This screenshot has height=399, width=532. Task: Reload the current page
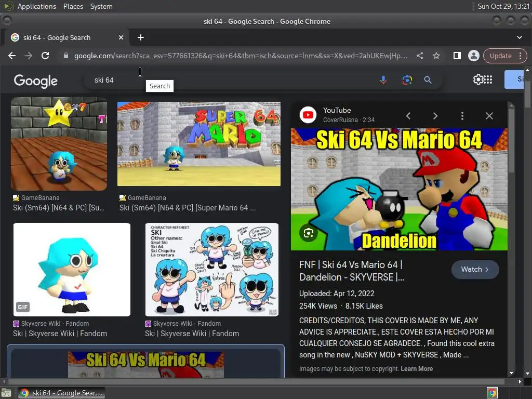[x=45, y=56]
